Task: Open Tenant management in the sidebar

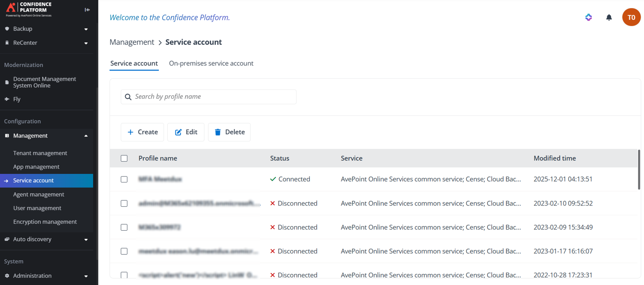Action: [x=40, y=153]
